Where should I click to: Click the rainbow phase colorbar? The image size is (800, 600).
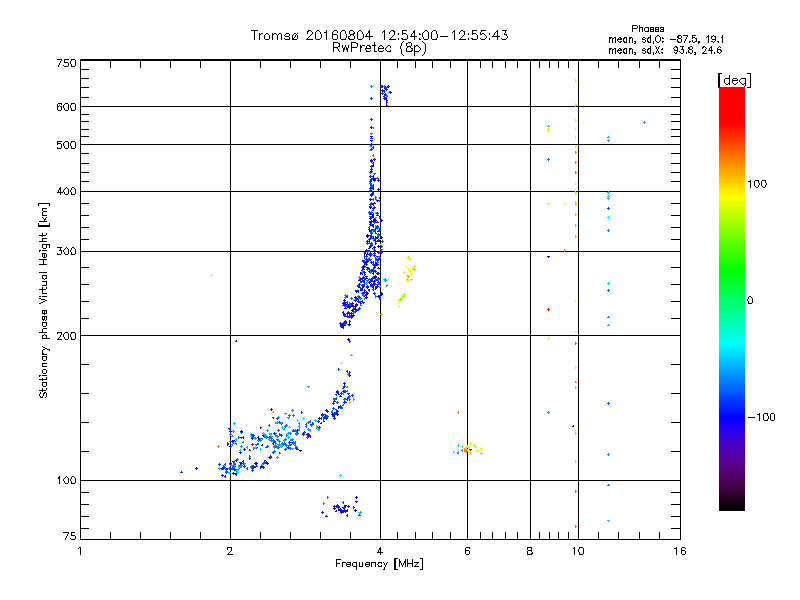[x=732, y=298]
